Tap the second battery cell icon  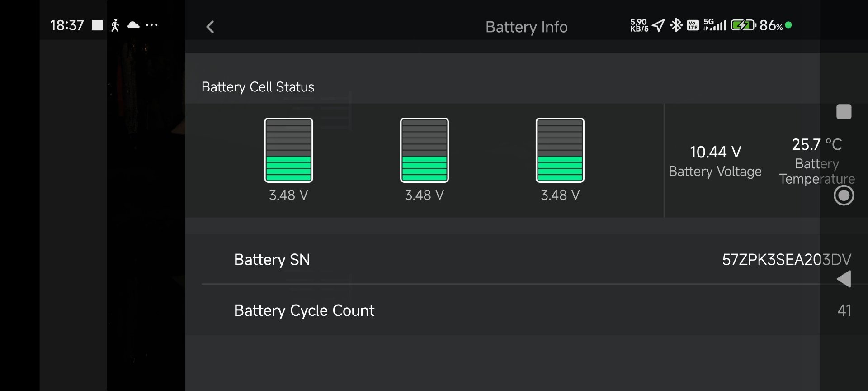coord(425,150)
